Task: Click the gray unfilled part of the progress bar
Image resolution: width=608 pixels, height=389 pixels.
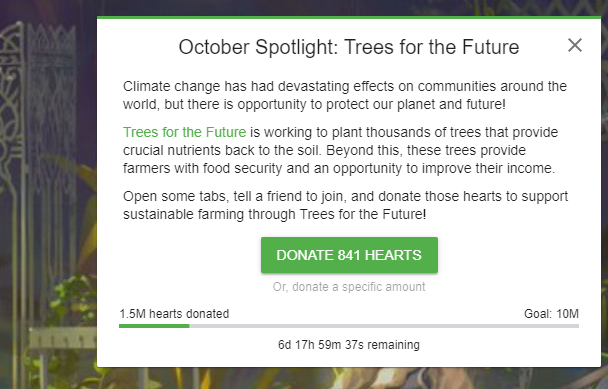Action: 384,326
